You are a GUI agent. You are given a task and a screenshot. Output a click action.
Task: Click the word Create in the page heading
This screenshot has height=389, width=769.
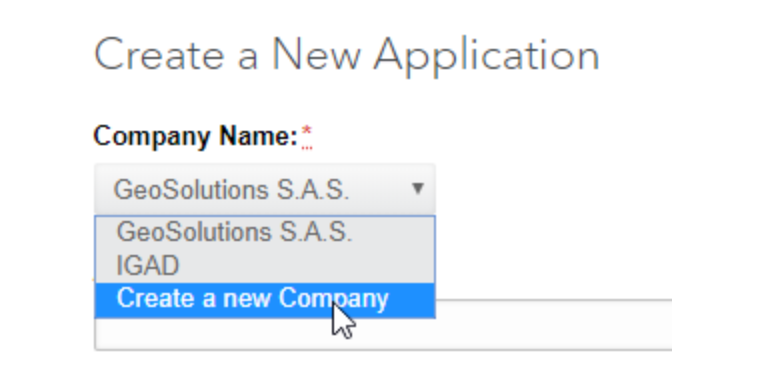(160, 55)
